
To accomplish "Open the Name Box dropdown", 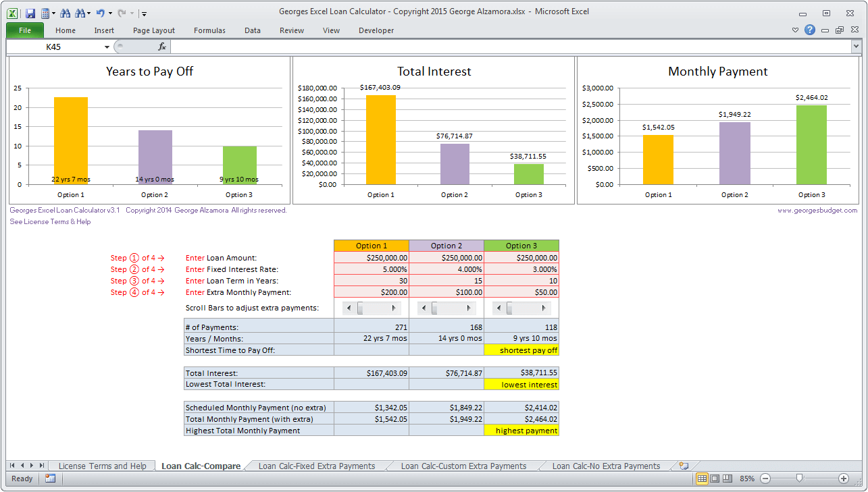I will [x=107, y=47].
